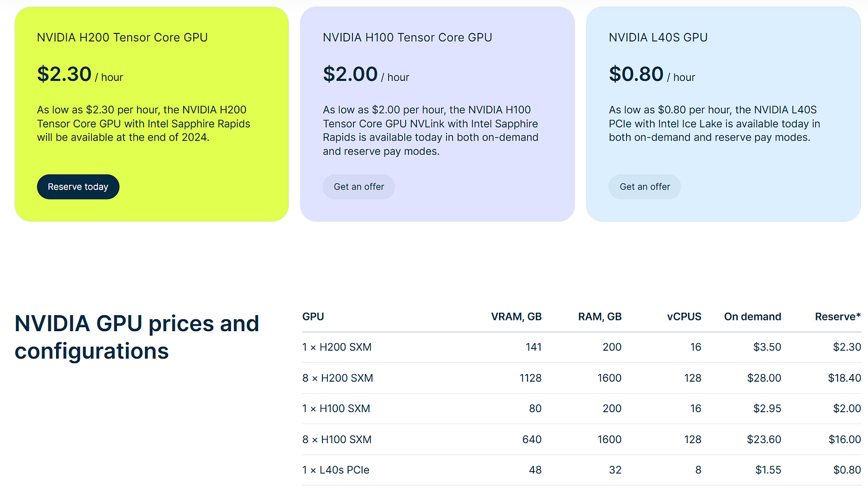The image size is (868, 492).
Task: Click the On demand column header
Action: pos(753,317)
